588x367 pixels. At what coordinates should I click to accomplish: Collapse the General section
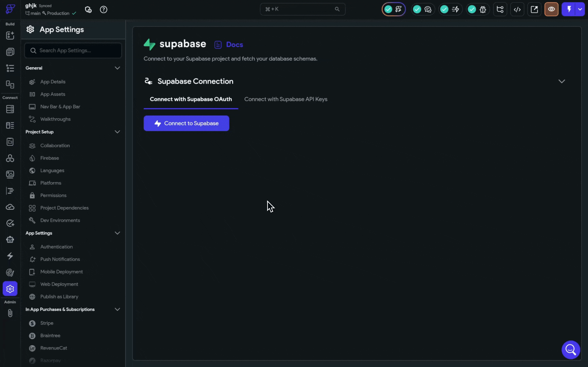coord(117,68)
